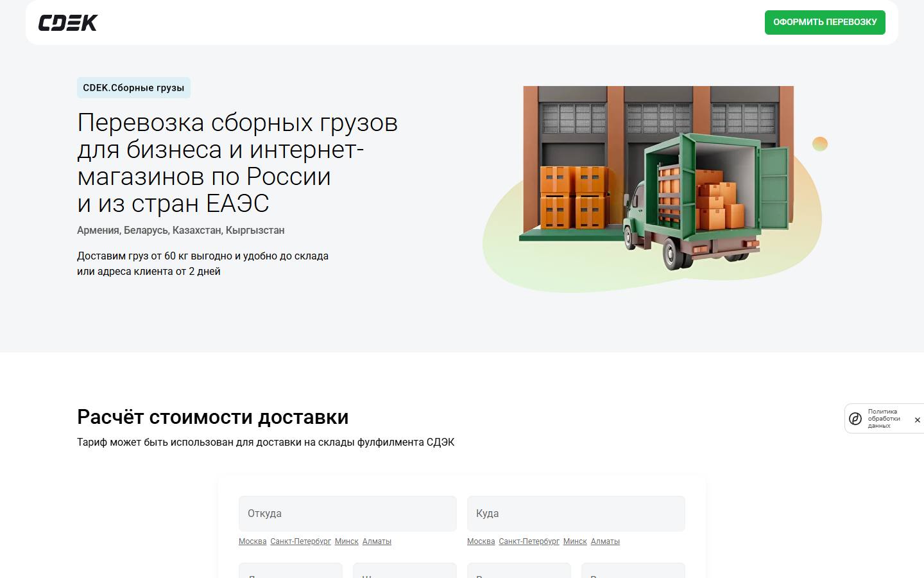
Task: Choose Москва under the Куда field
Action: [481, 541]
